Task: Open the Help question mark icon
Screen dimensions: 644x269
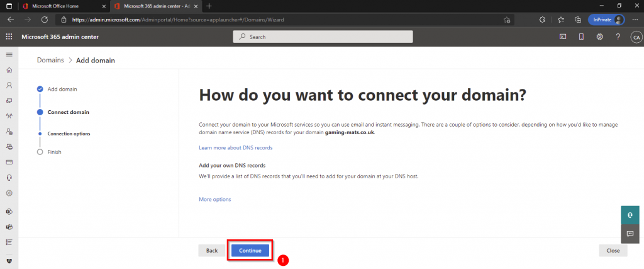Action: (x=618, y=37)
